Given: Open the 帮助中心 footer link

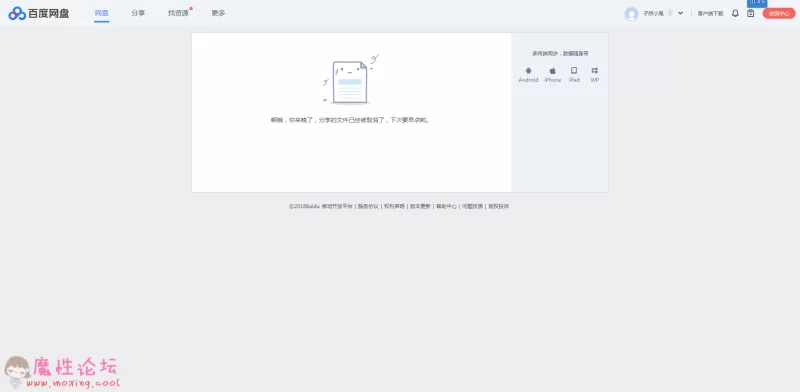Looking at the screenshot, I should (x=446, y=206).
